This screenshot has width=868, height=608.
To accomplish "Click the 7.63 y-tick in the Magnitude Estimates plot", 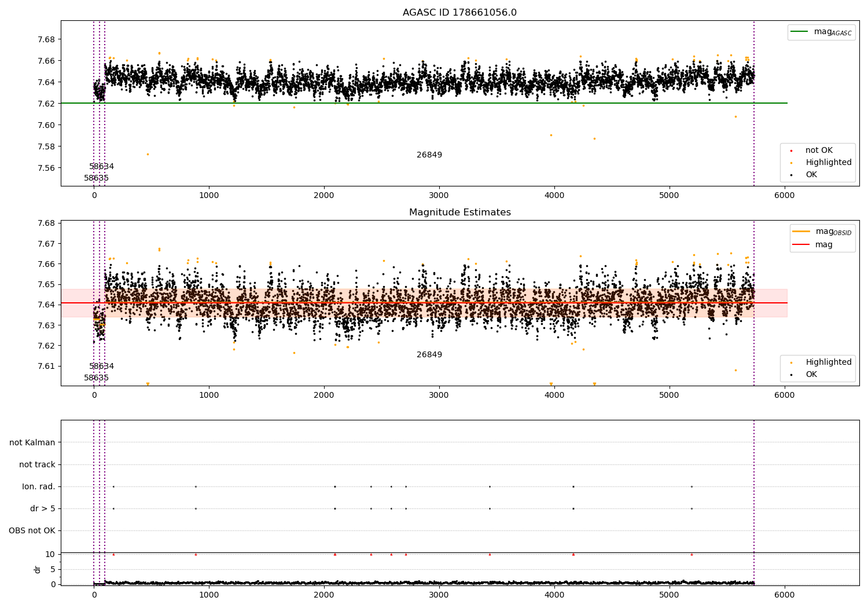I will point(46,325).
